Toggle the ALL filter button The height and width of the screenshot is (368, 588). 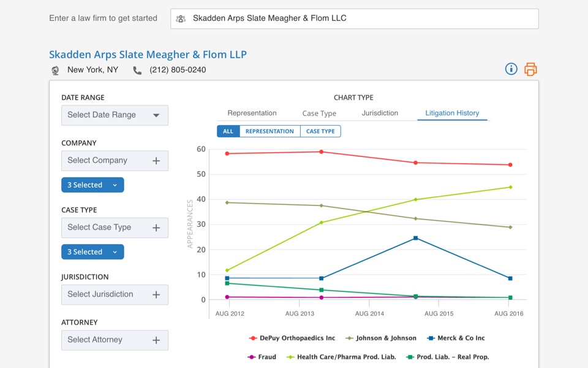pyautogui.click(x=228, y=131)
